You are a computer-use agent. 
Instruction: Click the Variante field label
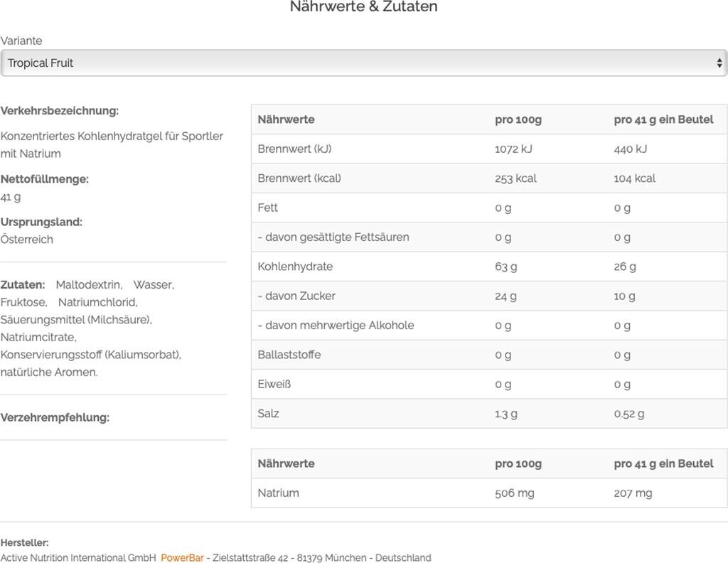21,41
